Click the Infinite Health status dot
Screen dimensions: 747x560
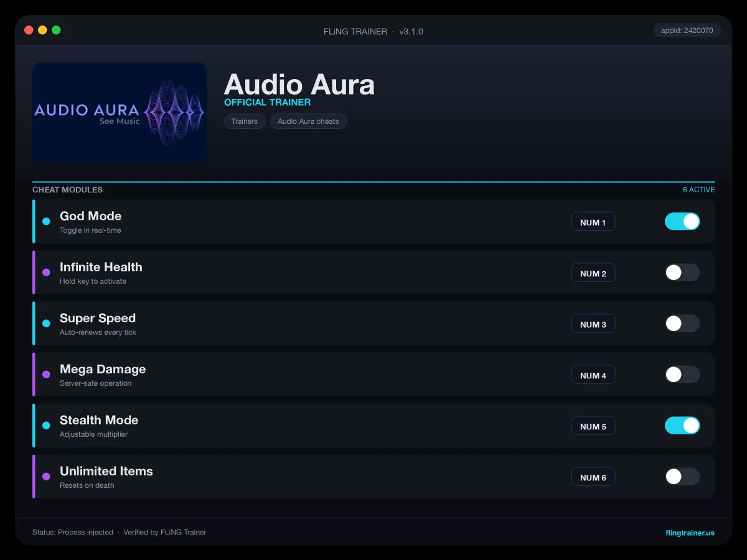click(46, 273)
